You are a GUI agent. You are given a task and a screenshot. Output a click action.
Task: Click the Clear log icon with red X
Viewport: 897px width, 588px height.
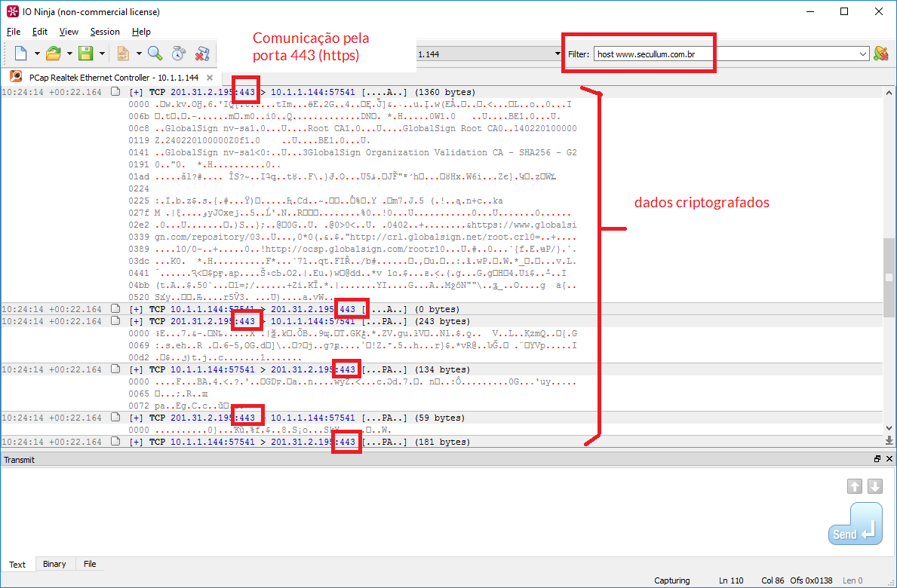click(201, 54)
